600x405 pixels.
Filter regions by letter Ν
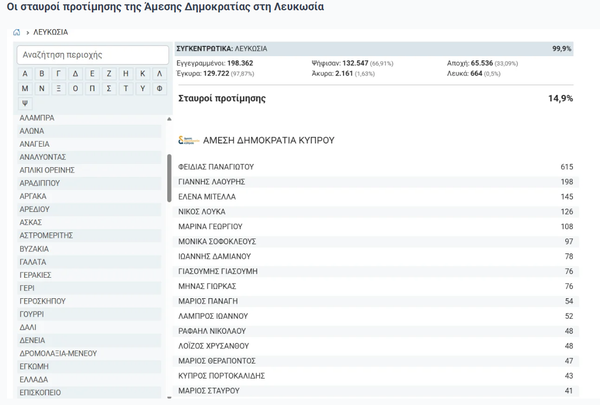pos(42,88)
